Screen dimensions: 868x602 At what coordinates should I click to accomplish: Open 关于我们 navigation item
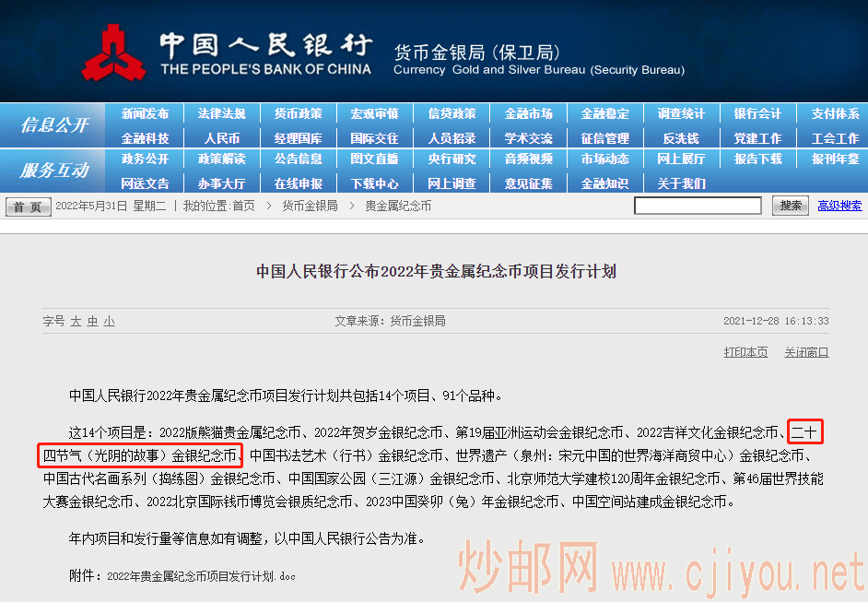pos(681,183)
